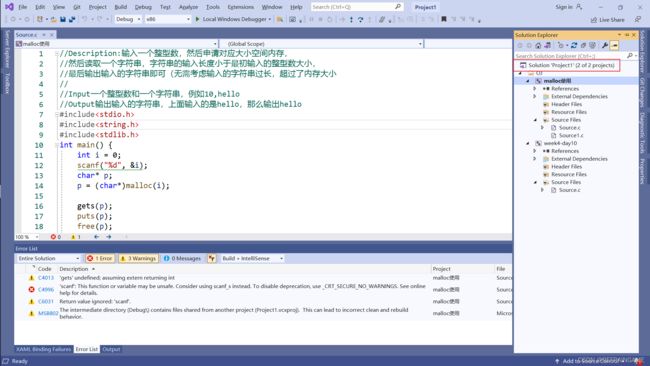Viewport: 650px width, 366px height.
Task: Open the Build + IntelliSense dropdown
Action: tap(252, 258)
